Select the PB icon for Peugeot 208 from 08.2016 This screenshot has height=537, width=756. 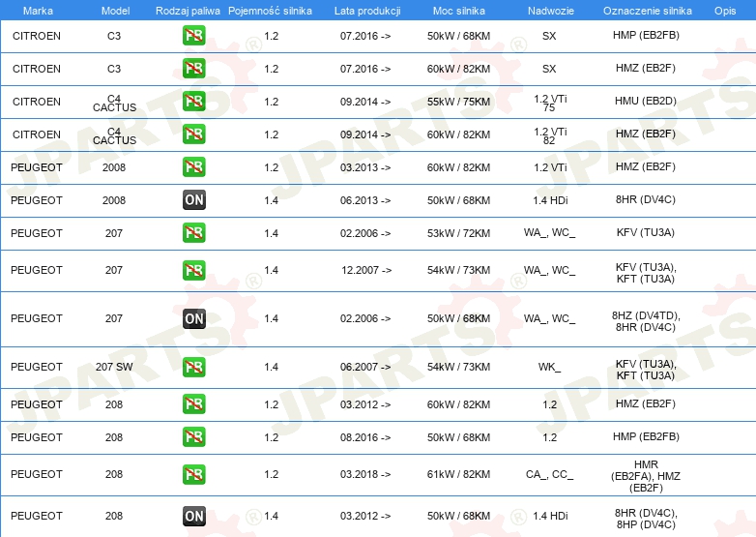pos(193,437)
